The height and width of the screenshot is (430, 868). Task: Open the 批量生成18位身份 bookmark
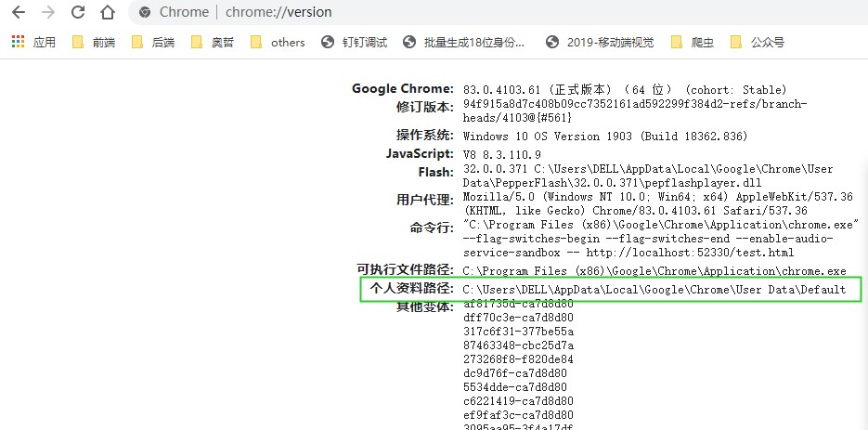[x=463, y=42]
